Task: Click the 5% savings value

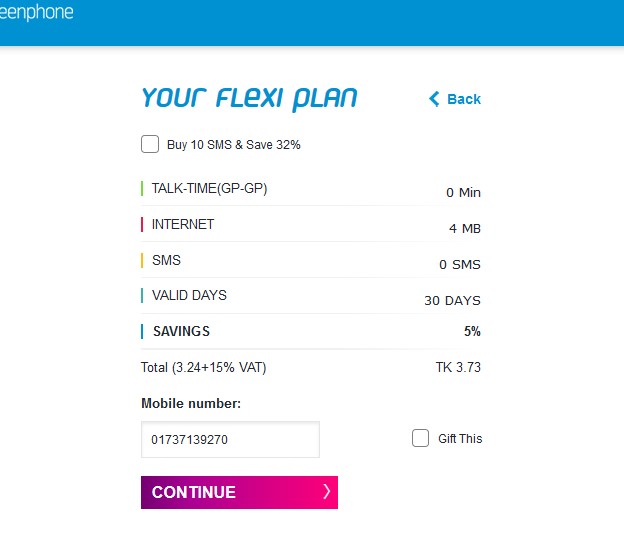Action: coord(471,331)
